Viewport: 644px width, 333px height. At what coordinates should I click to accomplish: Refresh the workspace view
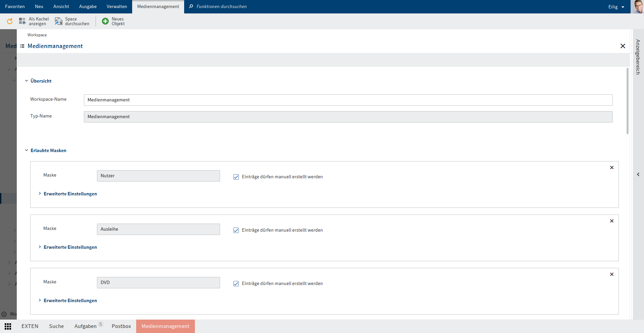pos(10,21)
